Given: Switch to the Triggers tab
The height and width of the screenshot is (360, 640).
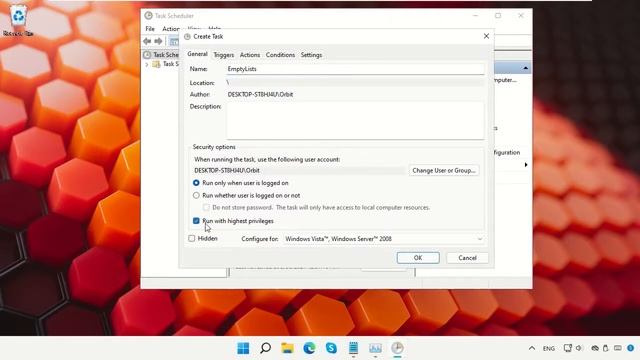Looking at the screenshot, I should coord(224,55).
